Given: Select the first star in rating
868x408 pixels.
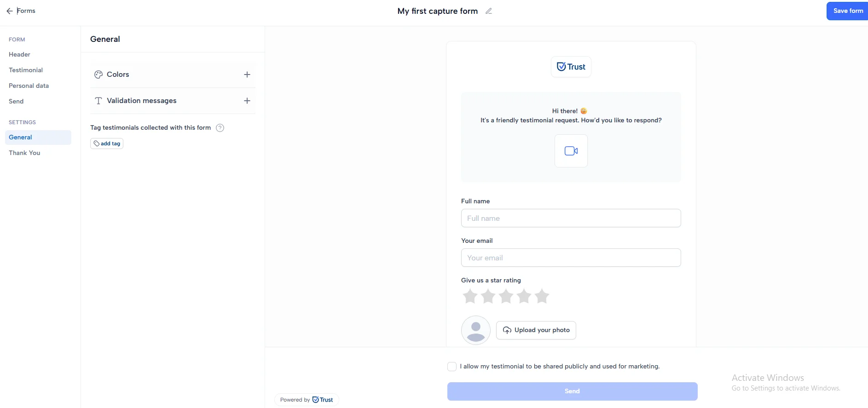Looking at the screenshot, I should tap(470, 296).
